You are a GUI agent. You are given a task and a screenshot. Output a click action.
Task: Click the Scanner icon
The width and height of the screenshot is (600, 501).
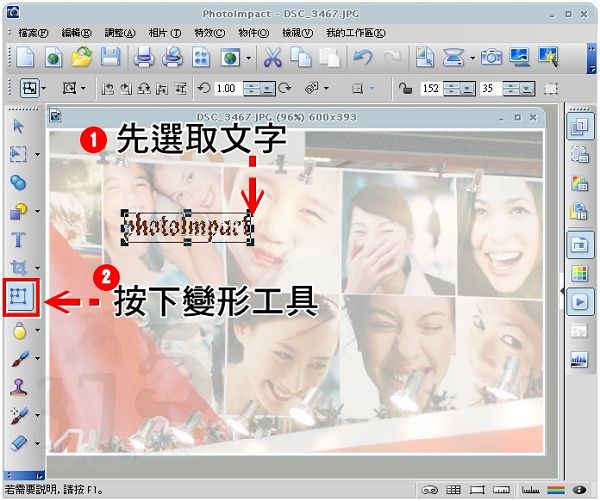[x=453, y=57]
